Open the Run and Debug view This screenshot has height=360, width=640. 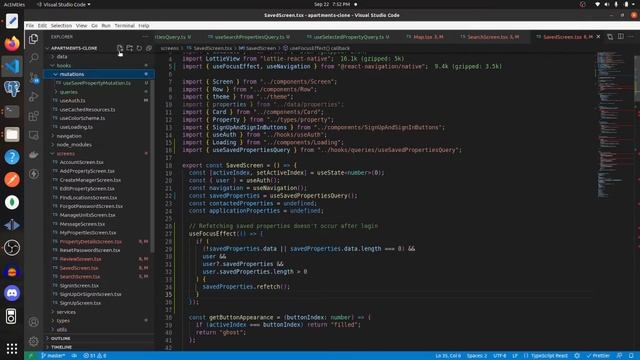tap(33, 97)
